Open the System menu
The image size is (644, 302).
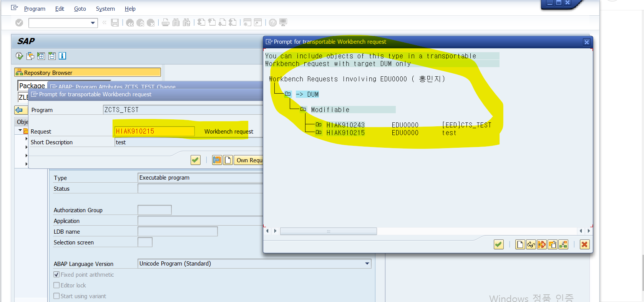point(105,9)
